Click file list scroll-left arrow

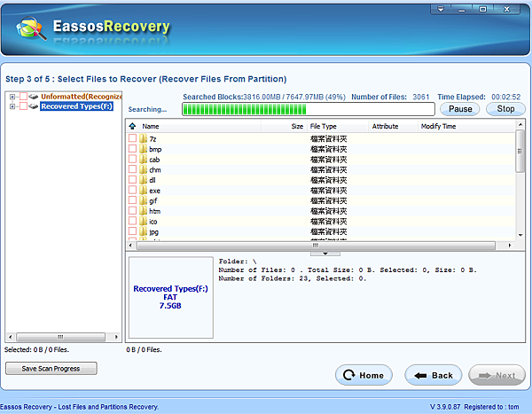(x=131, y=246)
